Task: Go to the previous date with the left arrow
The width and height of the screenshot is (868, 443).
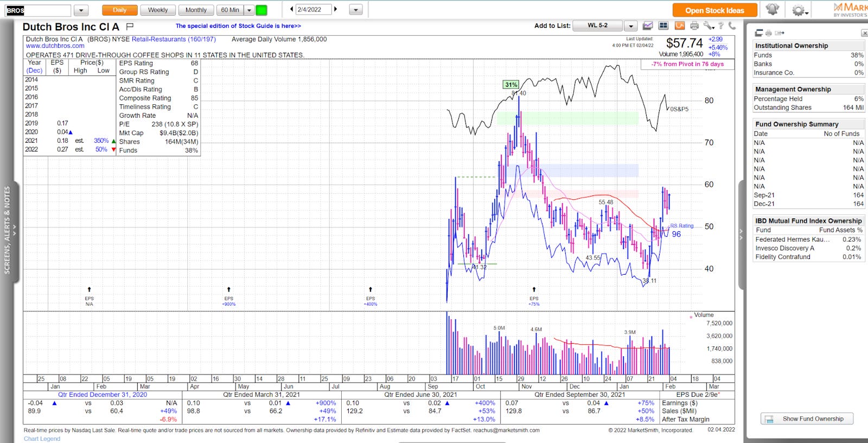Action: pos(291,9)
